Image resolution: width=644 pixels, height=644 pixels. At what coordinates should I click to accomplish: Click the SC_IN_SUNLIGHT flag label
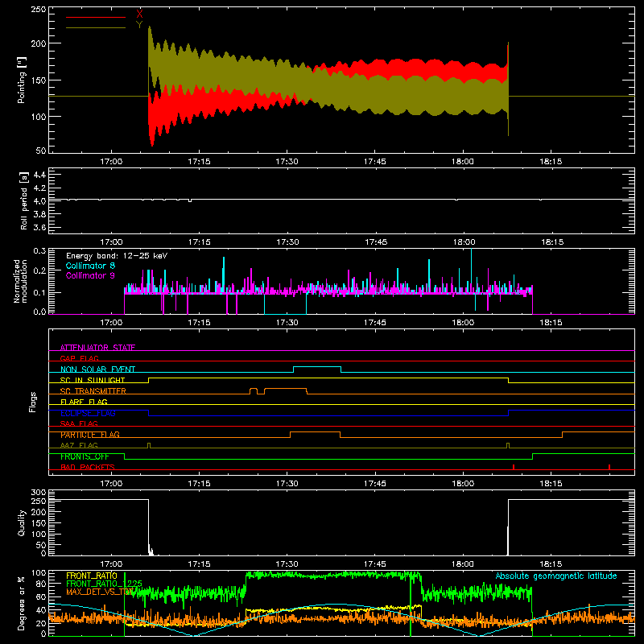click(x=93, y=380)
